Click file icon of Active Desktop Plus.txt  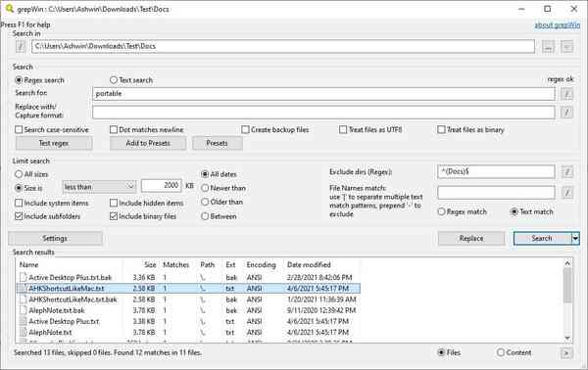(x=23, y=321)
